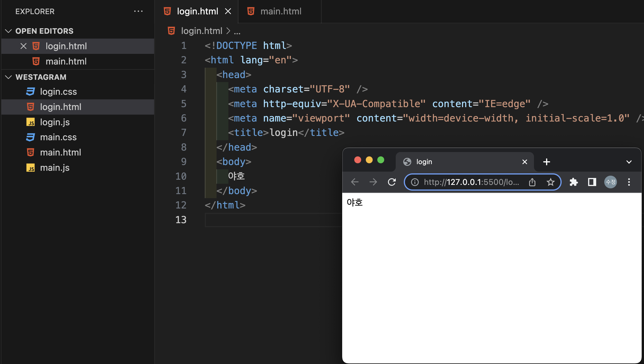Click the main.css CSS file icon

pyautogui.click(x=31, y=137)
